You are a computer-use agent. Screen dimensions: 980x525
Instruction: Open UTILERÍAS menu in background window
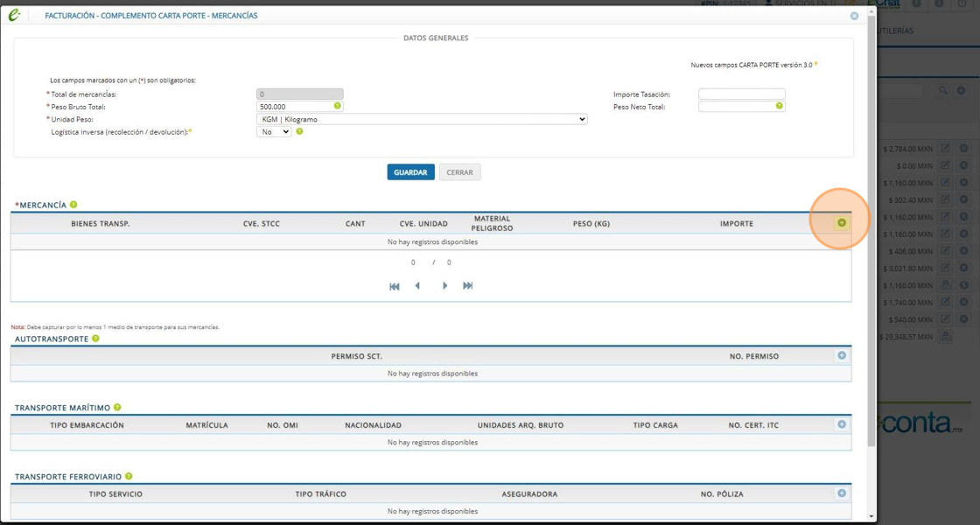(896, 31)
